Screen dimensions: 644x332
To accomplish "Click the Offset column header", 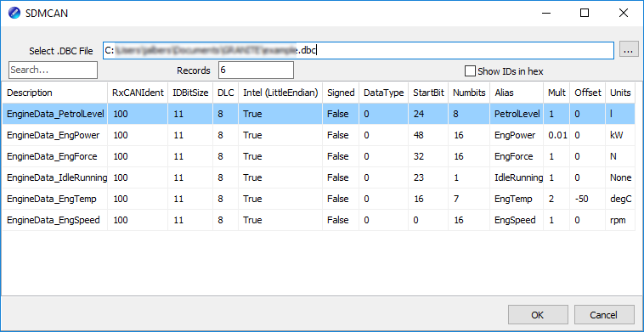I will 588,93.
